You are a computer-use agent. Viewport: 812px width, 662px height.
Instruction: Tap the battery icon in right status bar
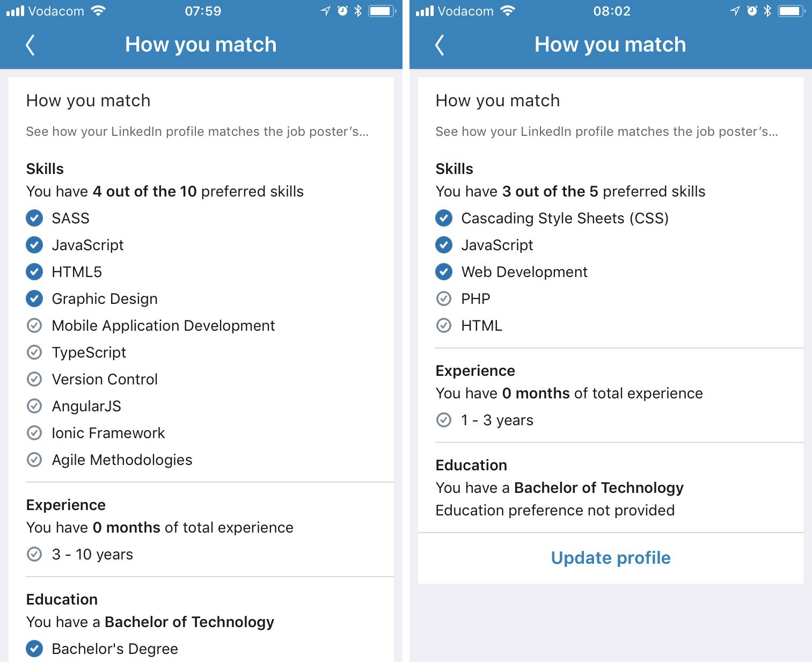tap(792, 11)
